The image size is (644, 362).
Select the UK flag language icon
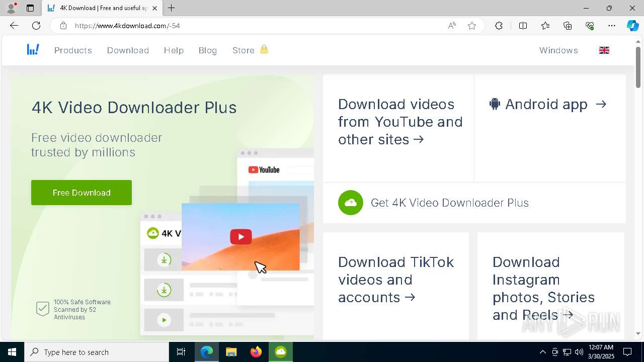point(604,50)
